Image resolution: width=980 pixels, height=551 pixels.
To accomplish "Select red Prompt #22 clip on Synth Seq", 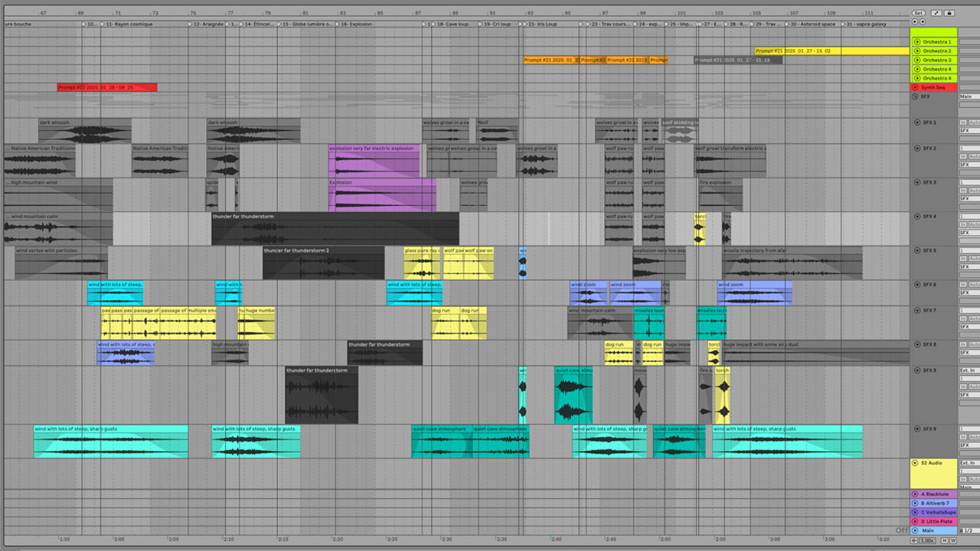I will tap(107, 87).
